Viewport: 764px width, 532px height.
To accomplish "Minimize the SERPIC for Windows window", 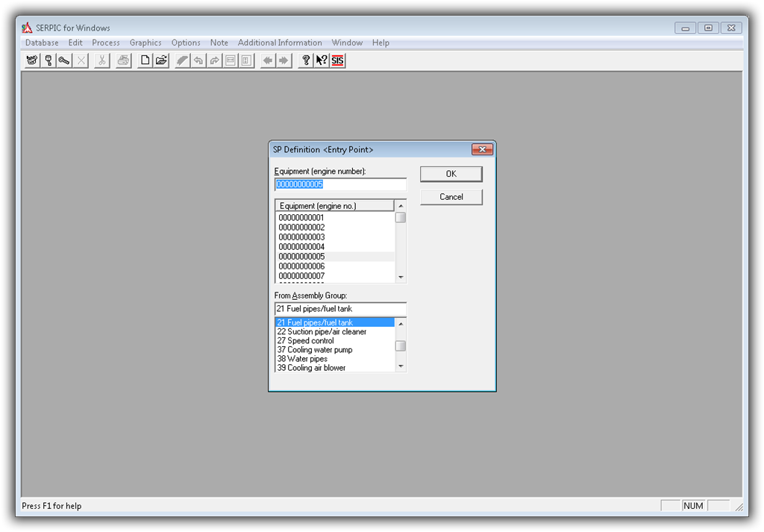I will click(685, 28).
